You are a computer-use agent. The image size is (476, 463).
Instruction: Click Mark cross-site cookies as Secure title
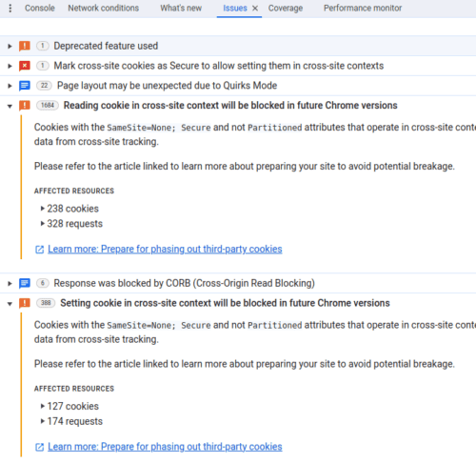click(219, 66)
